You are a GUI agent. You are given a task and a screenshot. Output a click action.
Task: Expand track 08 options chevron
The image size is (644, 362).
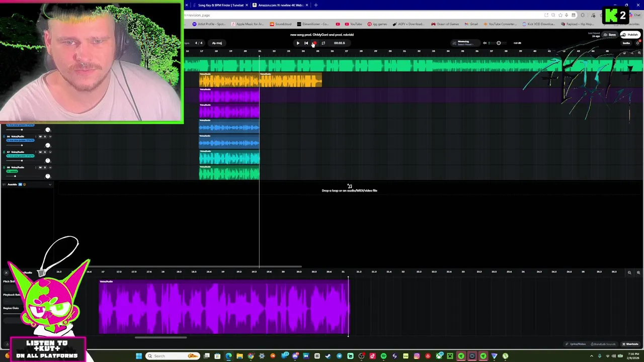pos(50,167)
